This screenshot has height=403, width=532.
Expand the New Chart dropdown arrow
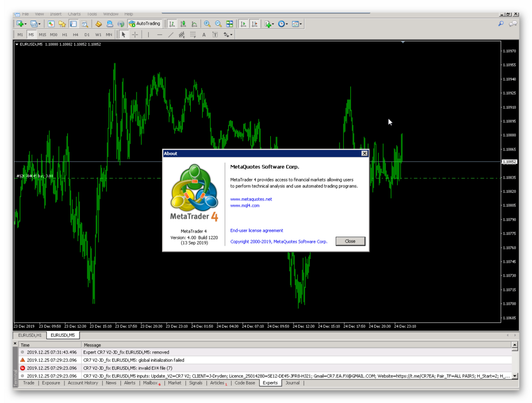click(x=25, y=24)
